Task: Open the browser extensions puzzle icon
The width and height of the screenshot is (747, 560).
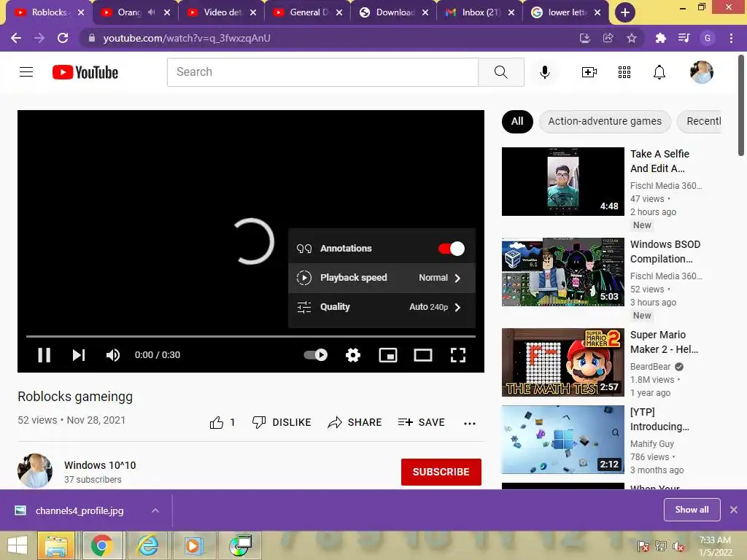Action: (660, 38)
